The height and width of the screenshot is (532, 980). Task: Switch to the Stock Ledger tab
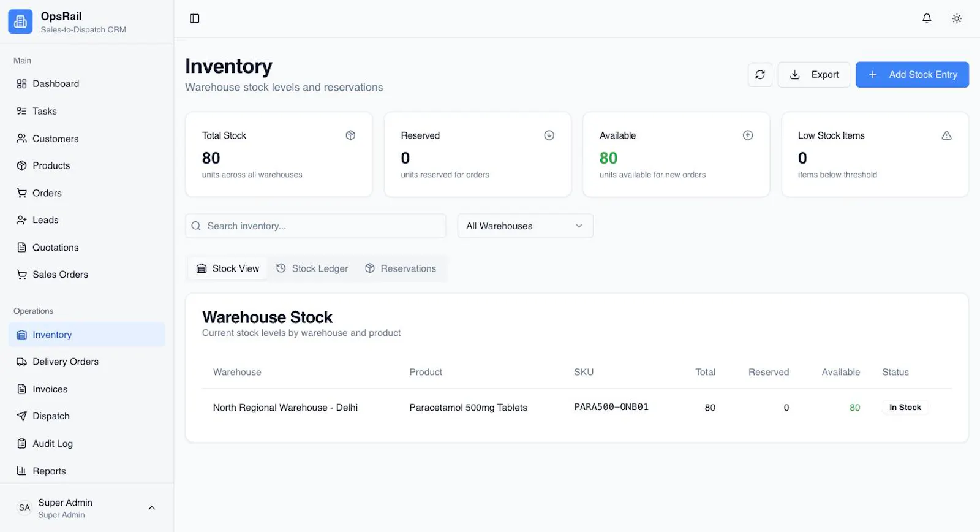point(312,268)
